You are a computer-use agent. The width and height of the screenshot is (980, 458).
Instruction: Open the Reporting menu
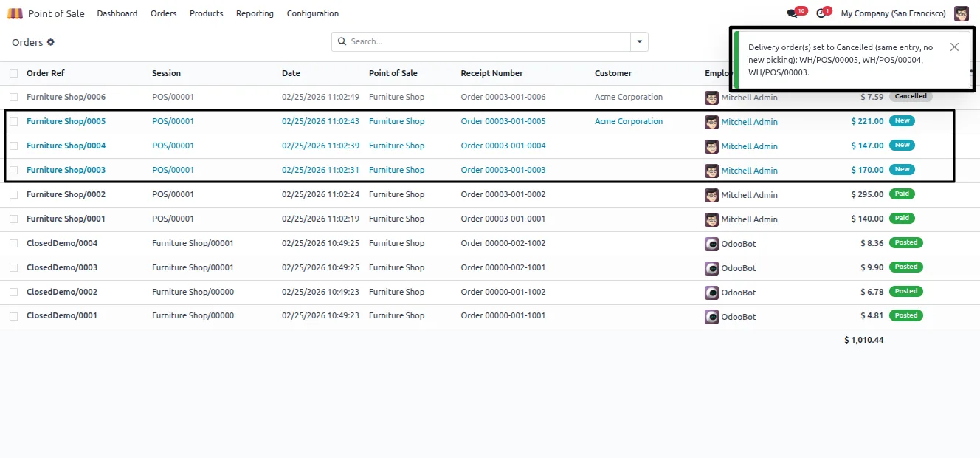pos(255,13)
